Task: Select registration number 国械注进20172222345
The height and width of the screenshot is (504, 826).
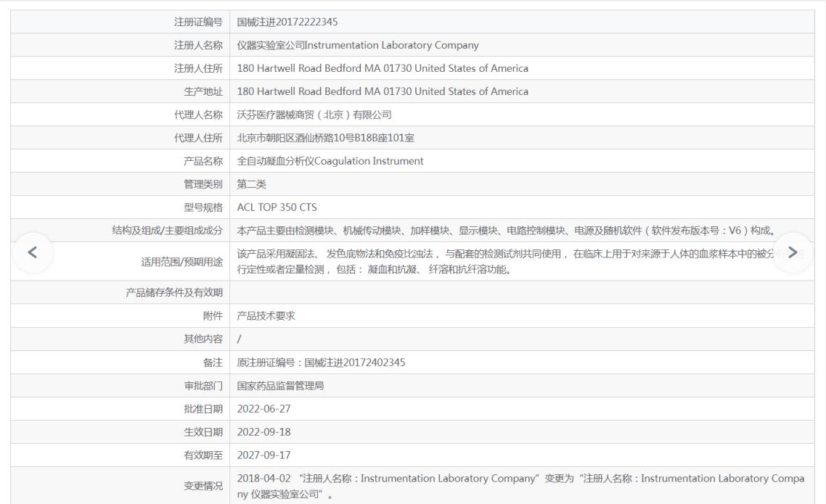Action: pos(287,22)
